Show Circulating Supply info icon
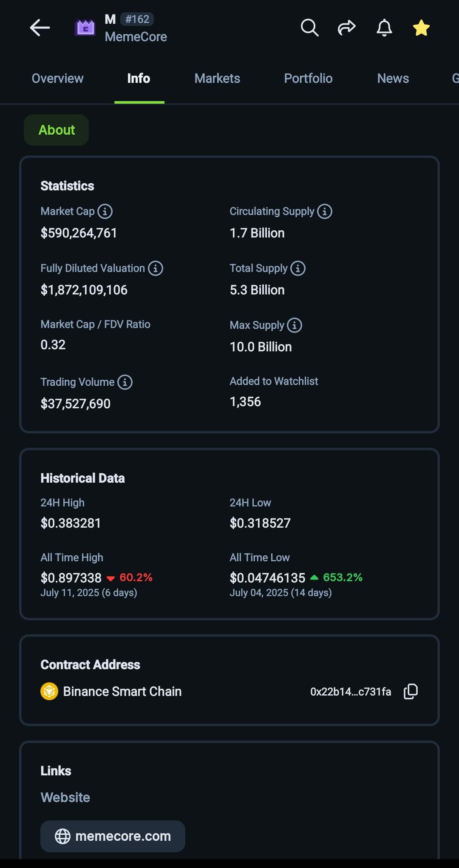The image size is (459, 868). 325,211
